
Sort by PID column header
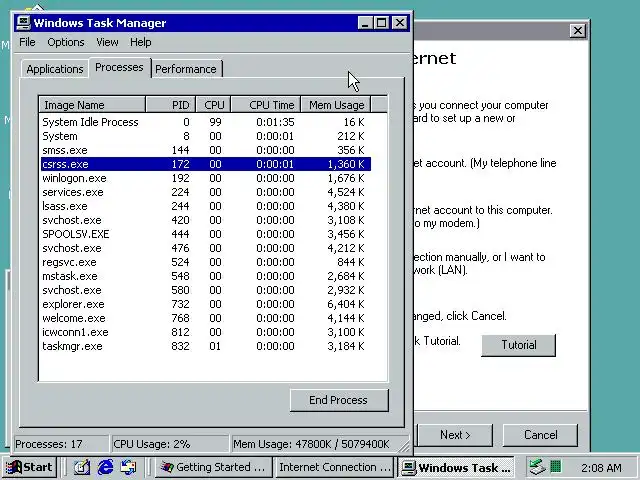(171, 105)
